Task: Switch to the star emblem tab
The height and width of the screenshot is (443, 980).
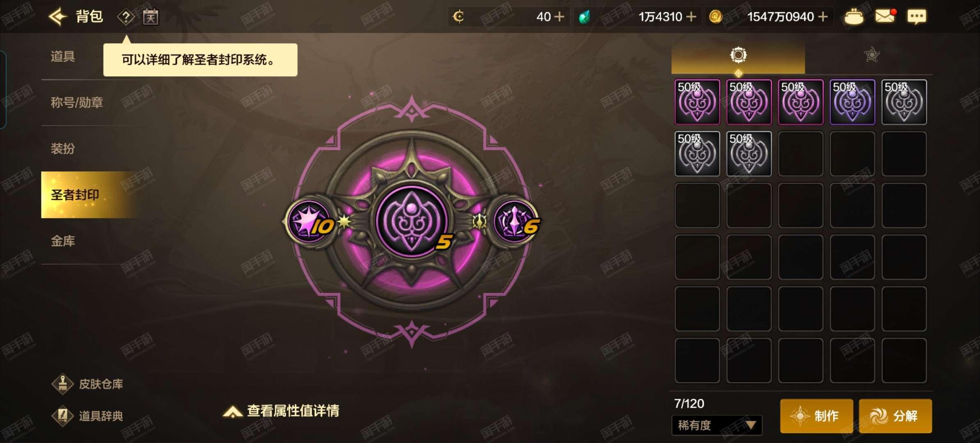Action: pos(871,55)
